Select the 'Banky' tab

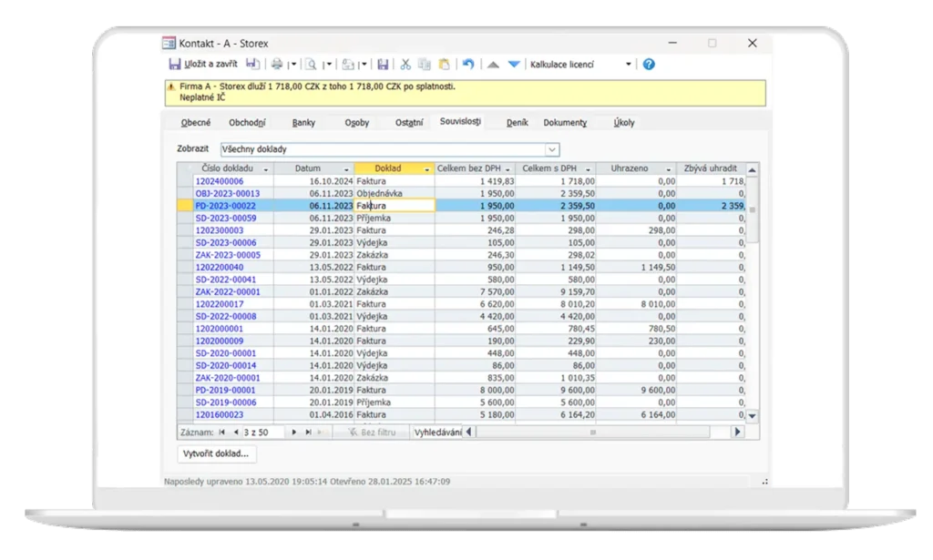pos(303,122)
